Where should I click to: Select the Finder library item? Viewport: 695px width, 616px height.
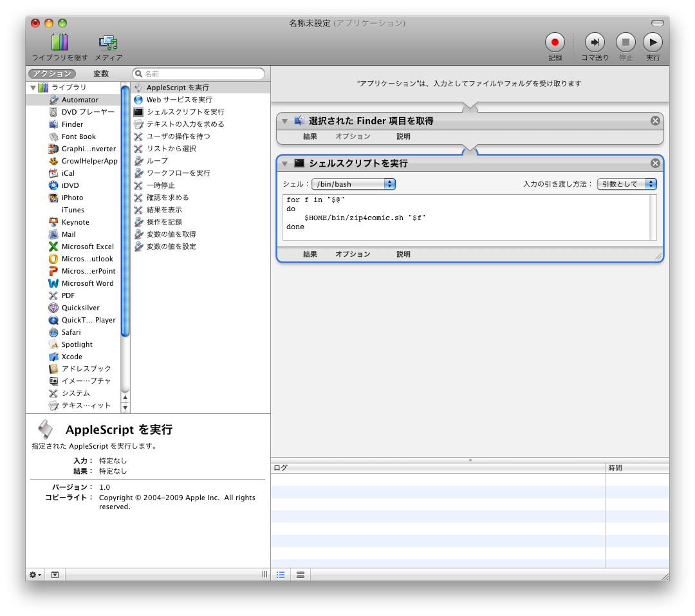tap(73, 124)
